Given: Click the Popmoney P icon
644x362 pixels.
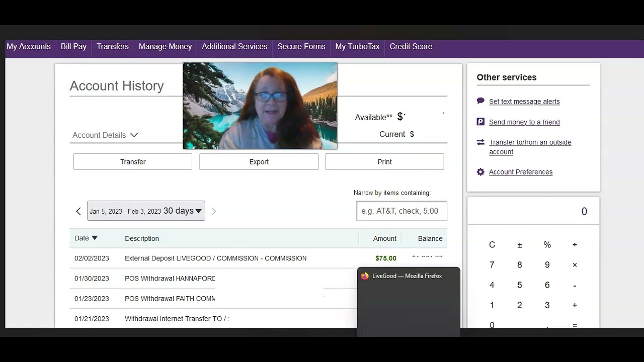Looking at the screenshot, I should click(480, 122).
